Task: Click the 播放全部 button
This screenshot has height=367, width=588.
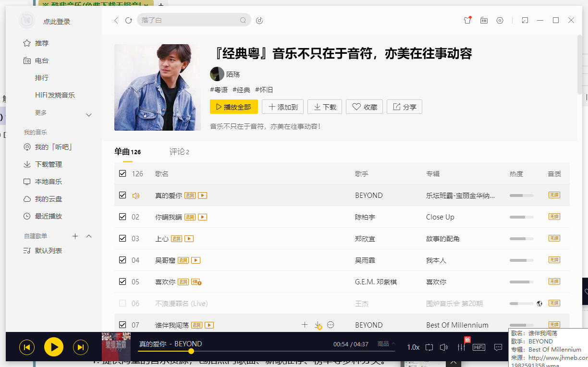Action: coord(234,107)
